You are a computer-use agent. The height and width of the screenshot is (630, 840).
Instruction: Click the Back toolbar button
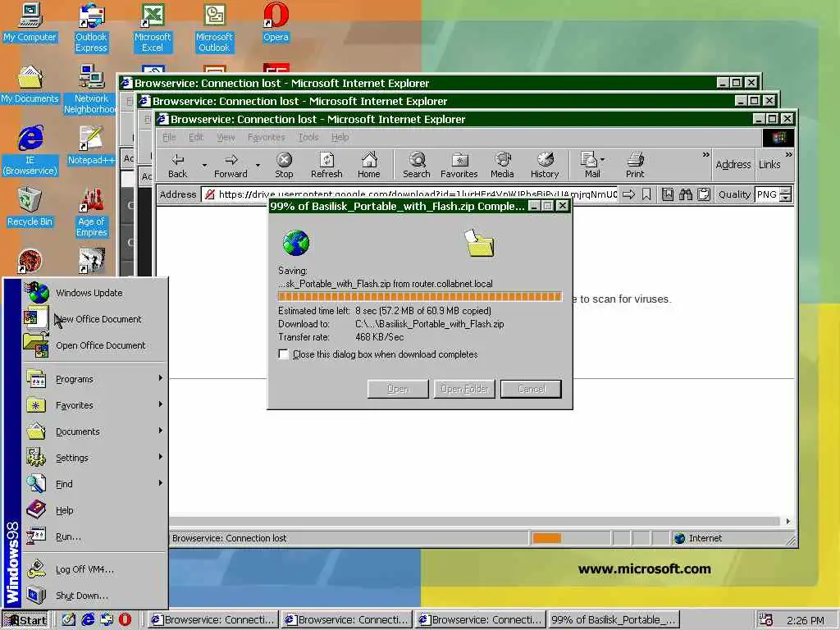tap(178, 164)
